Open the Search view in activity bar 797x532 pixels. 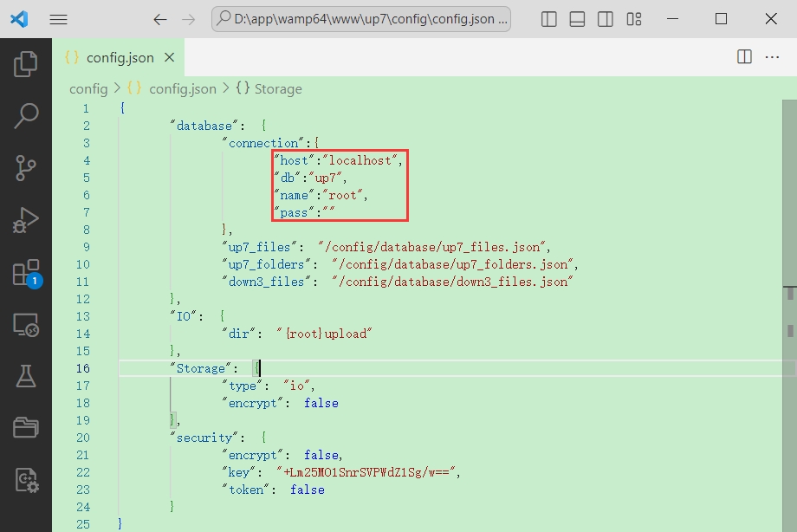click(x=25, y=116)
